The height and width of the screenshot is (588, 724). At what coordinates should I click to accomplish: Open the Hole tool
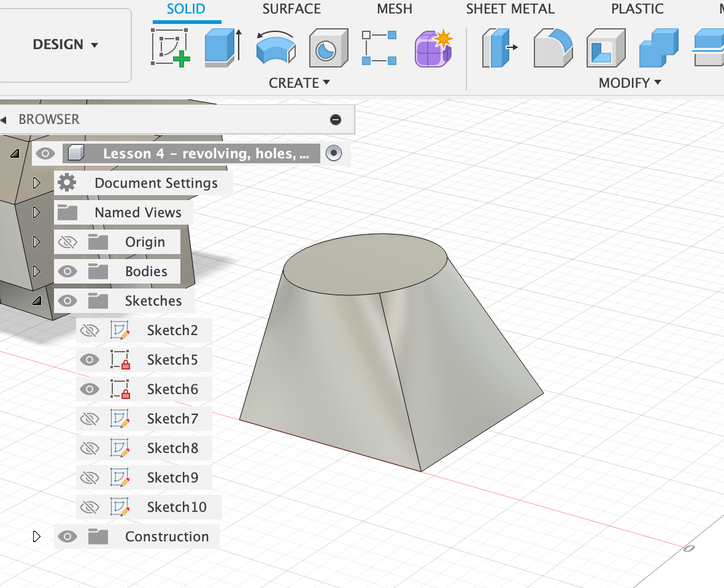328,47
